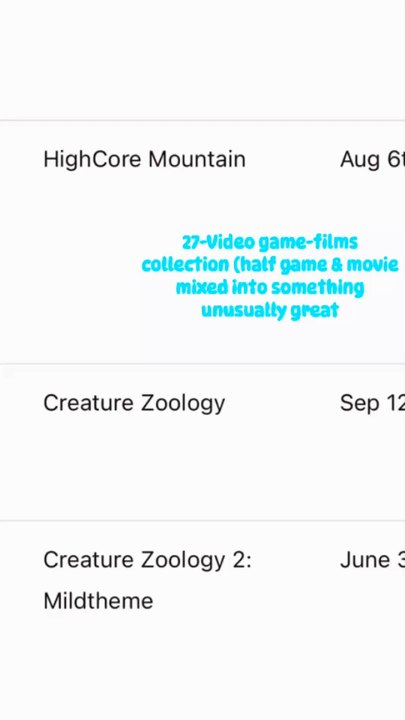Select the empty row above HighCore Mountain
This screenshot has width=405, height=720.
pyautogui.click(x=202, y=60)
